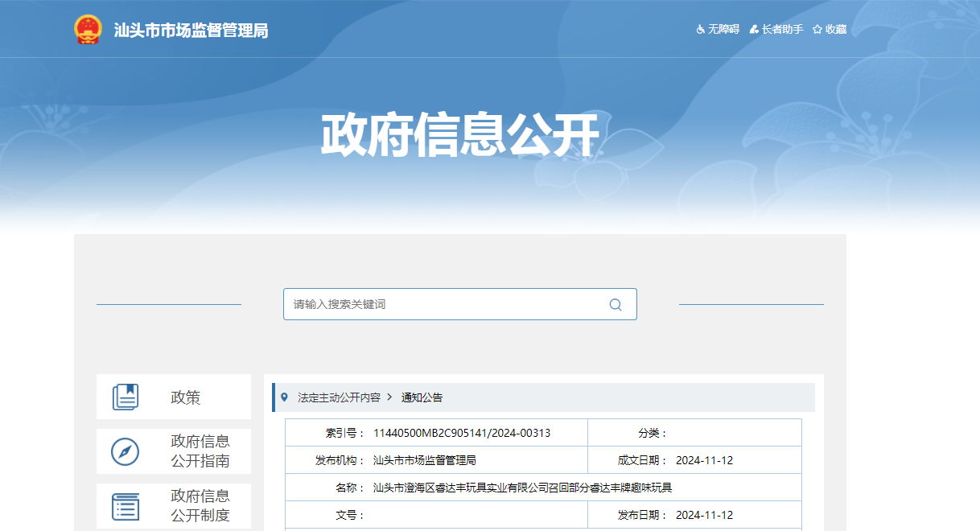Go to 法定主动公开内容 breadcrumb
The width and height of the screenshot is (980, 531).
tap(339, 397)
